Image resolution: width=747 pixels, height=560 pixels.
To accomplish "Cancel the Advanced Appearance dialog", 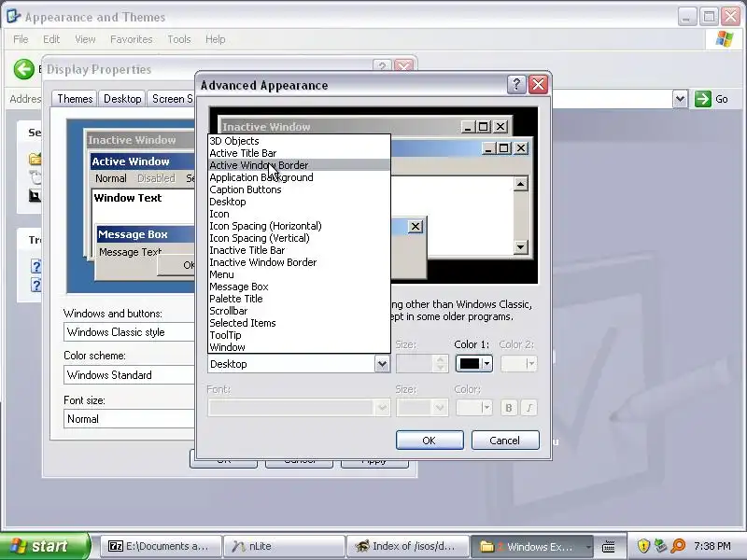I will click(x=505, y=441).
